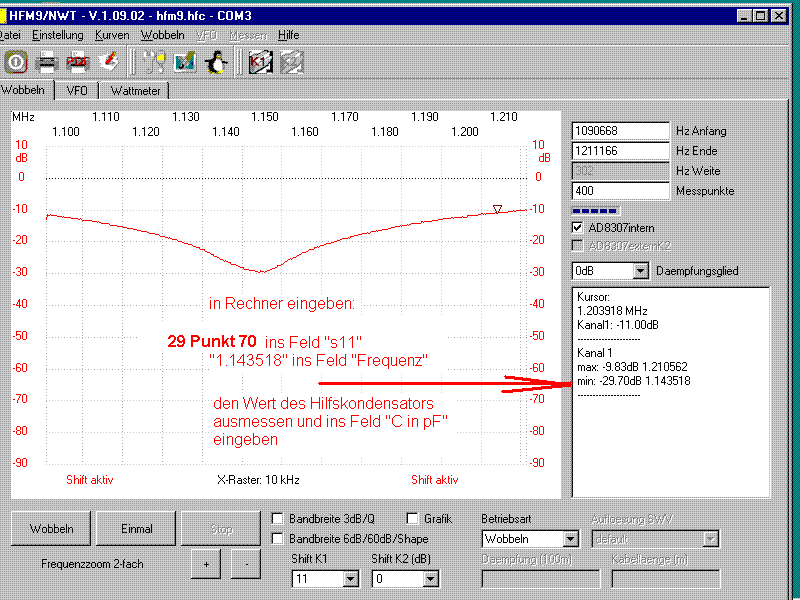
Task: Click the Wobbeln start button
Action: coord(50,528)
